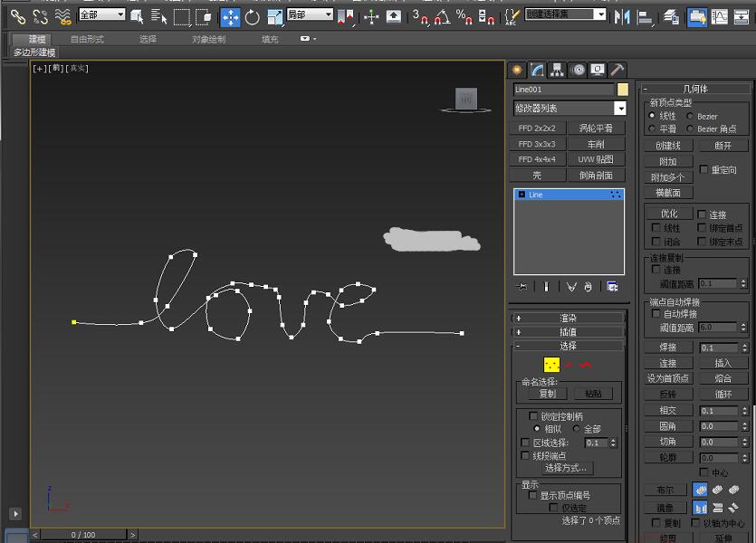The image size is (756, 543).
Task: Open the 修改器列表 dropdown
Action: (569, 108)
